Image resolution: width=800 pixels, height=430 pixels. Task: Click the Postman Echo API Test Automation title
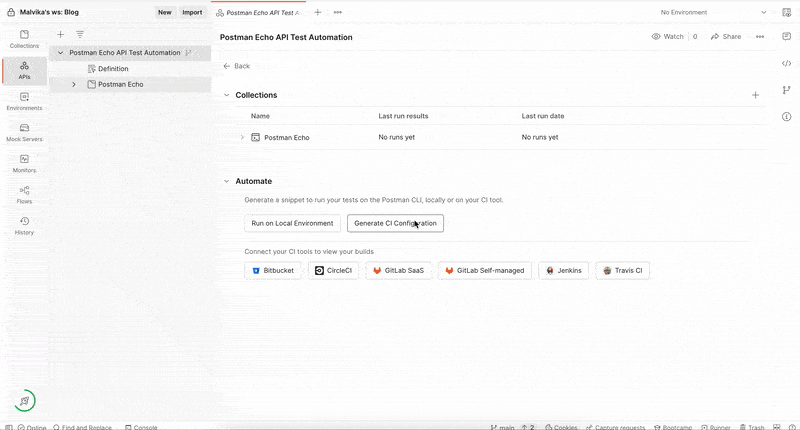[286, 37]
